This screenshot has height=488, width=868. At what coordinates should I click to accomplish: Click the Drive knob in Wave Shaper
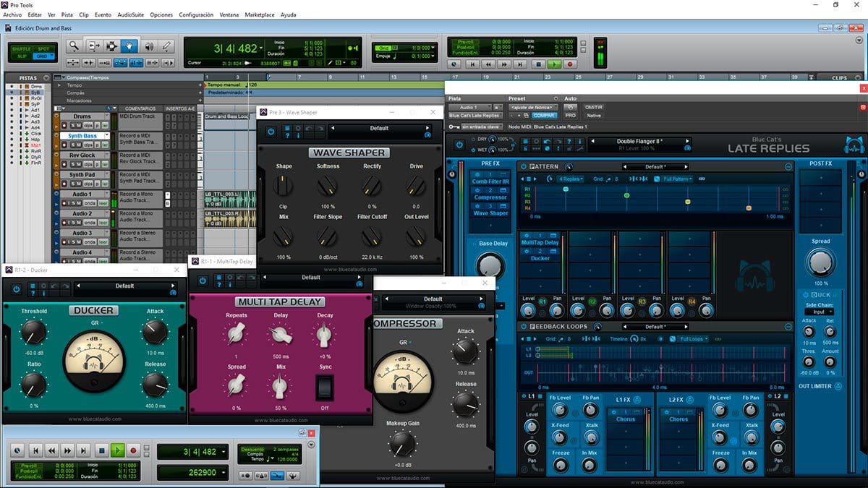tap(416, 187)
